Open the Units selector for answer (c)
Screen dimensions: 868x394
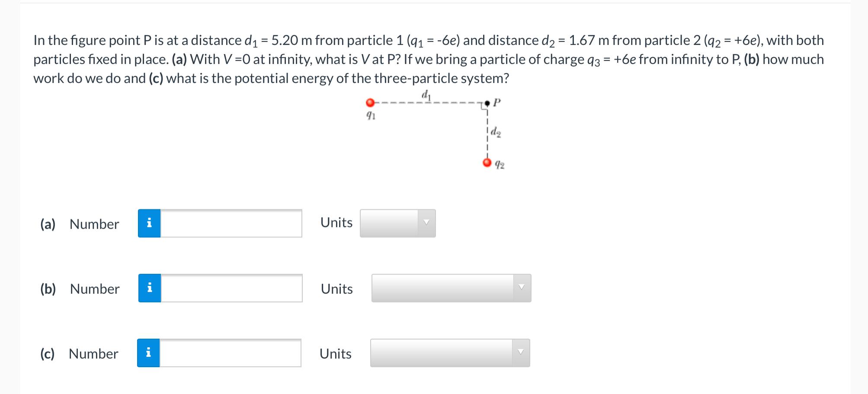pos(450,352)
